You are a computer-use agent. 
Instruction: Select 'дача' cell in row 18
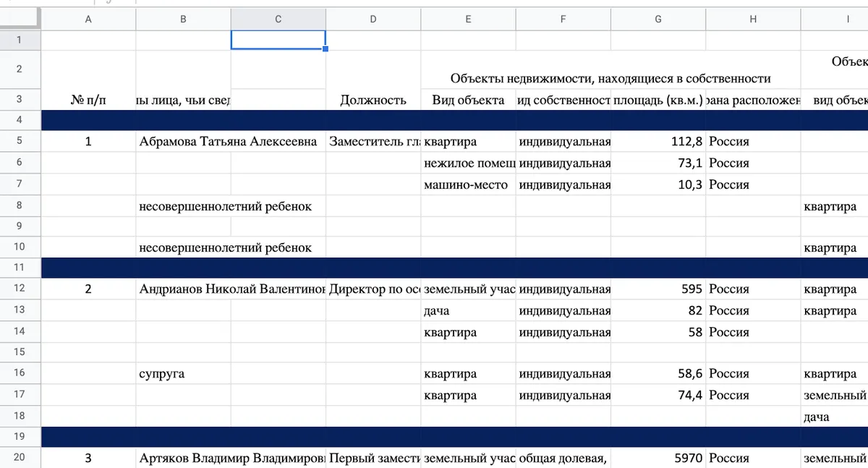(x=834, y=417)
